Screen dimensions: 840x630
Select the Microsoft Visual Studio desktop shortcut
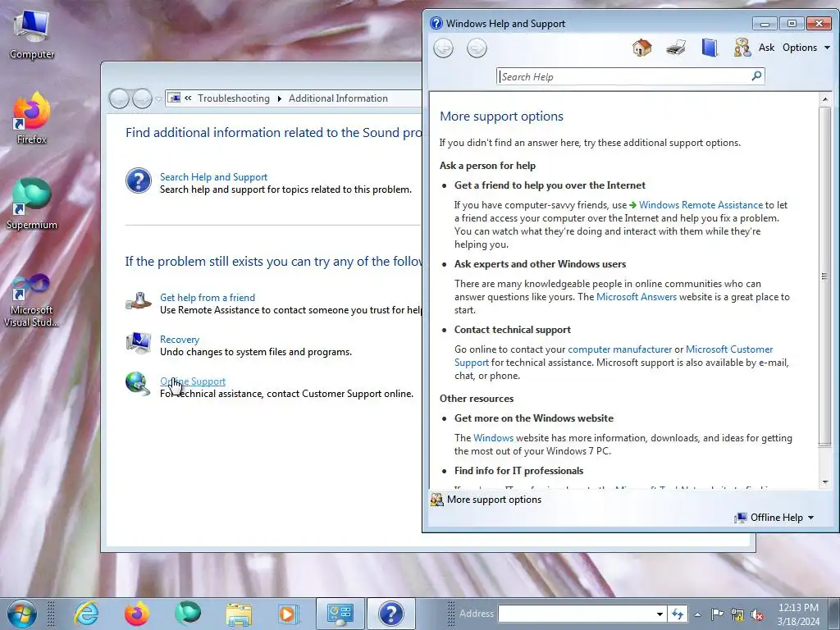tap(32, 300)
